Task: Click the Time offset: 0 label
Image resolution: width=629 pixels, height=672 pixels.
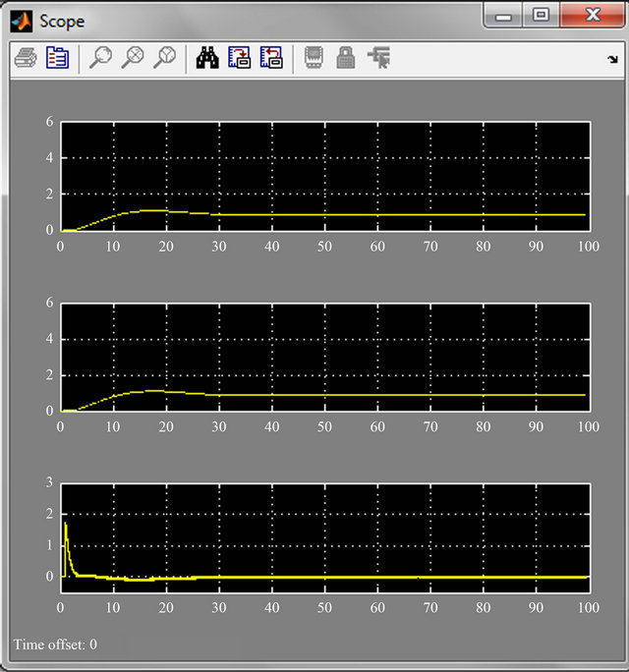Action: tap(55, 644)
